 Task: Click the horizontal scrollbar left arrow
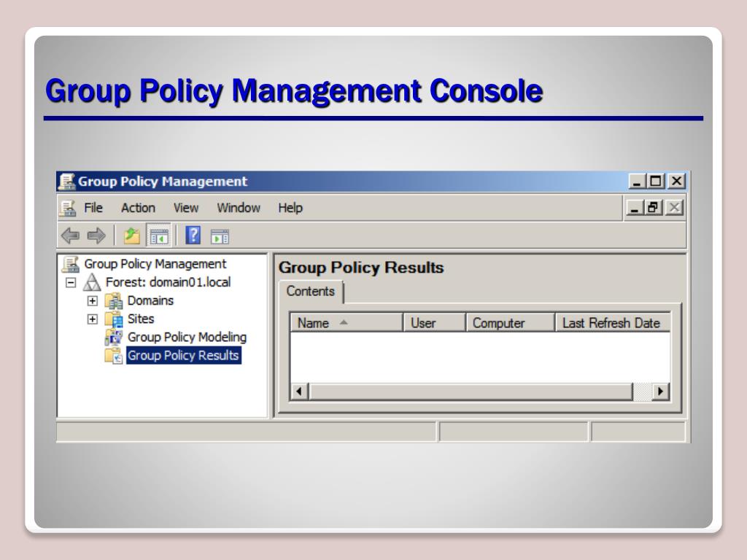(299, 392)
